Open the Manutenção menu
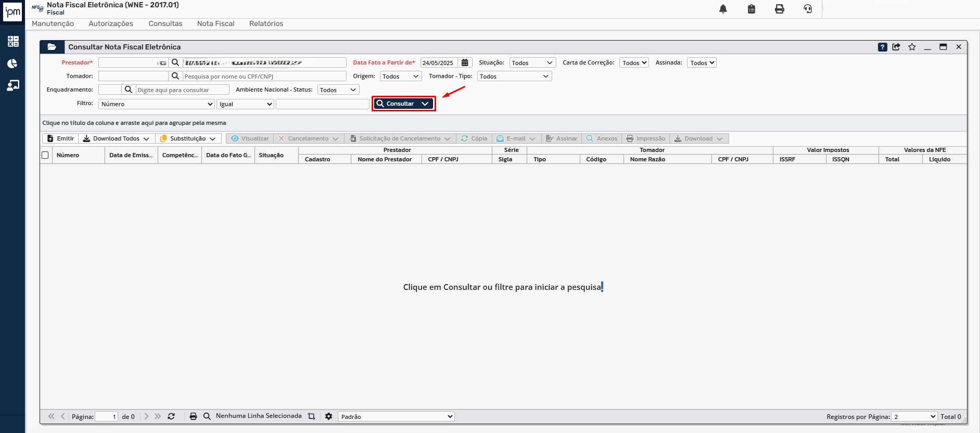Viewport: 980px width, 433px height. [53, 23]
